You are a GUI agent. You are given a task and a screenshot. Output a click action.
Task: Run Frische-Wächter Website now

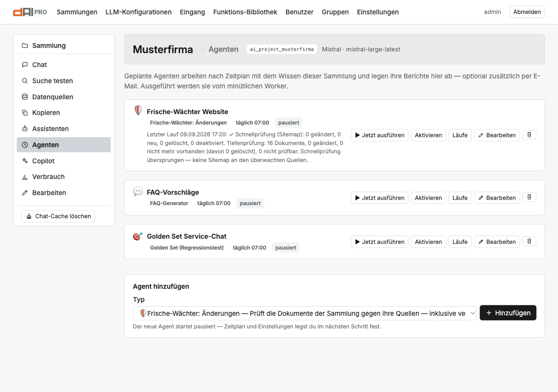(380, 135)
